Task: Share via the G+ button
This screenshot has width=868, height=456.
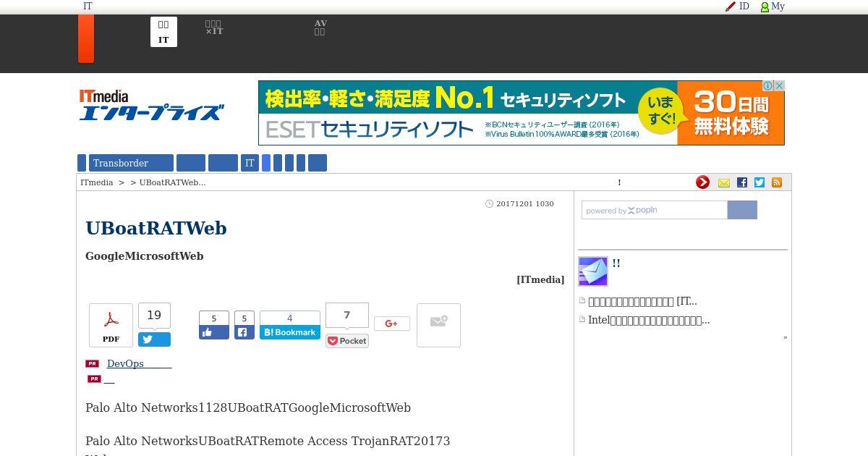Action: click(x=392, y=324)
